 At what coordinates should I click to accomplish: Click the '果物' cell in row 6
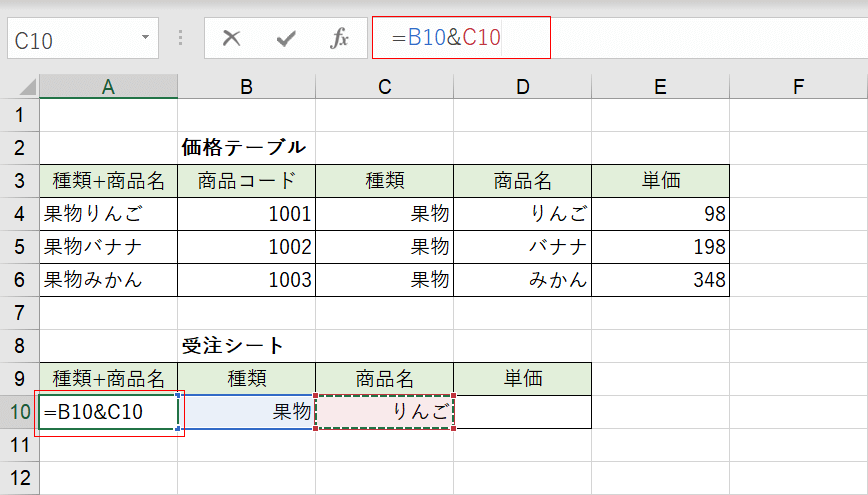384,280
